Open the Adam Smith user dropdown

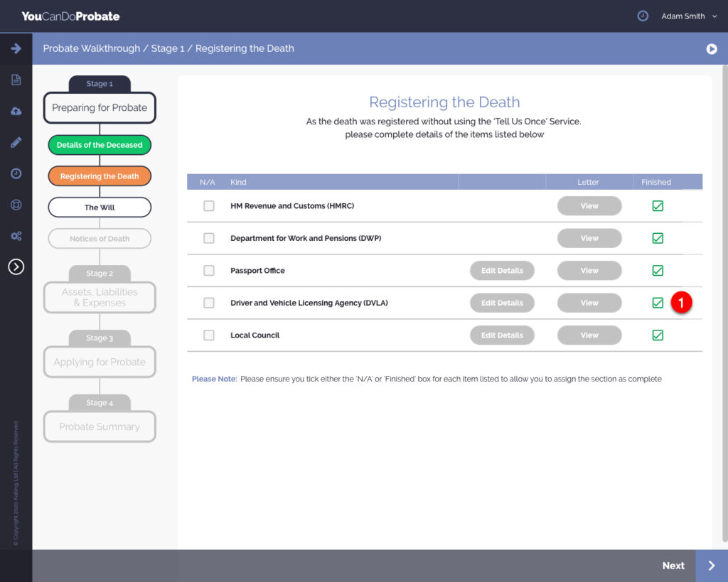[x=688, y=16]
